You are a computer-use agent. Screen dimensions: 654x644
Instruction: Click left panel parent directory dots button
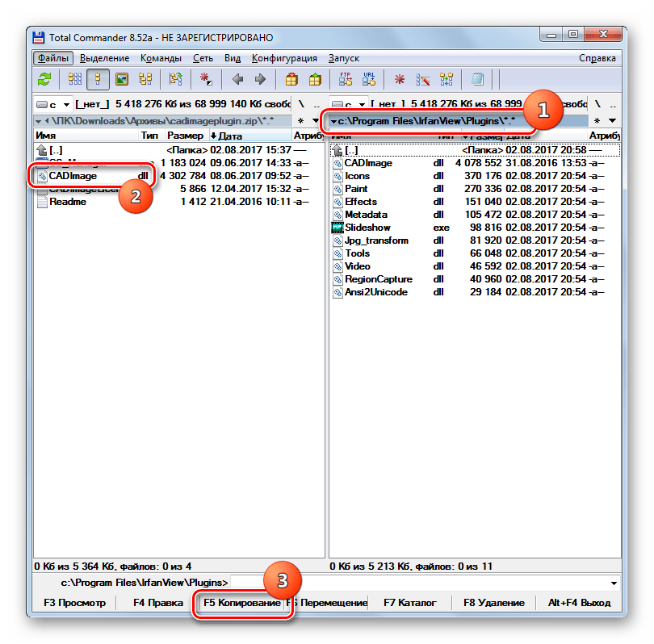[317, 104]
